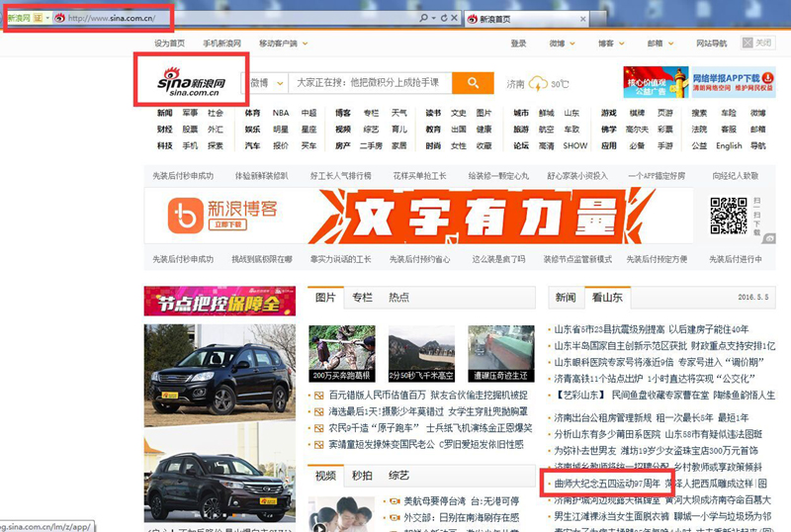Image resolution: width=791 pixels, height=532 pixels.
Task: Click the 登录 login link
Action: [518, 44]
